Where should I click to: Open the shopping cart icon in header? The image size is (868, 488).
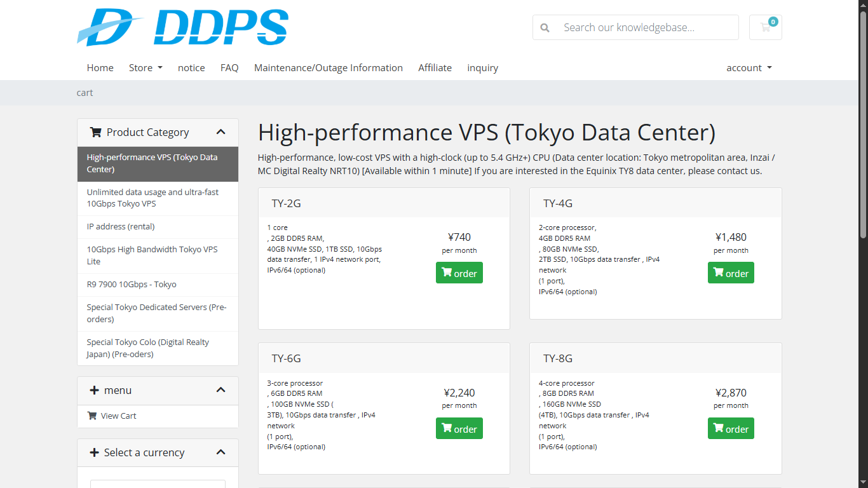tap(766, 27)
